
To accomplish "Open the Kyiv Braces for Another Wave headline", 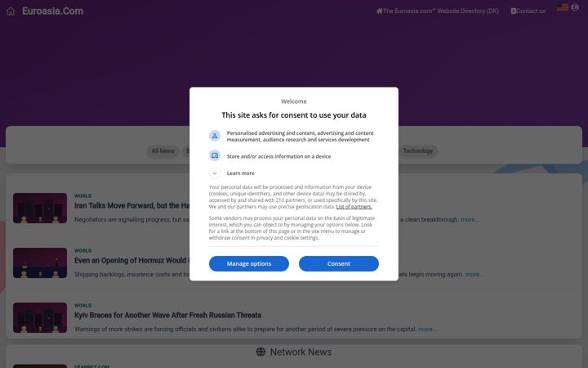I will [167, 315].
